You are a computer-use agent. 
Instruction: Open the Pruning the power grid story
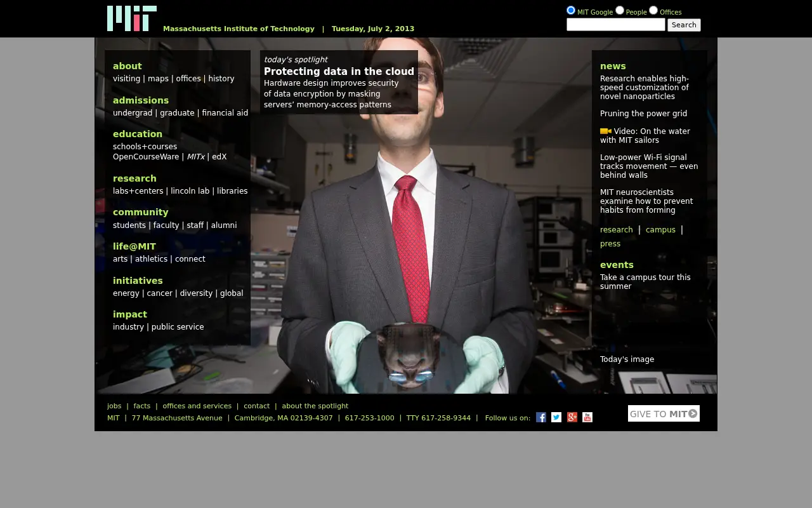point(644,114)
